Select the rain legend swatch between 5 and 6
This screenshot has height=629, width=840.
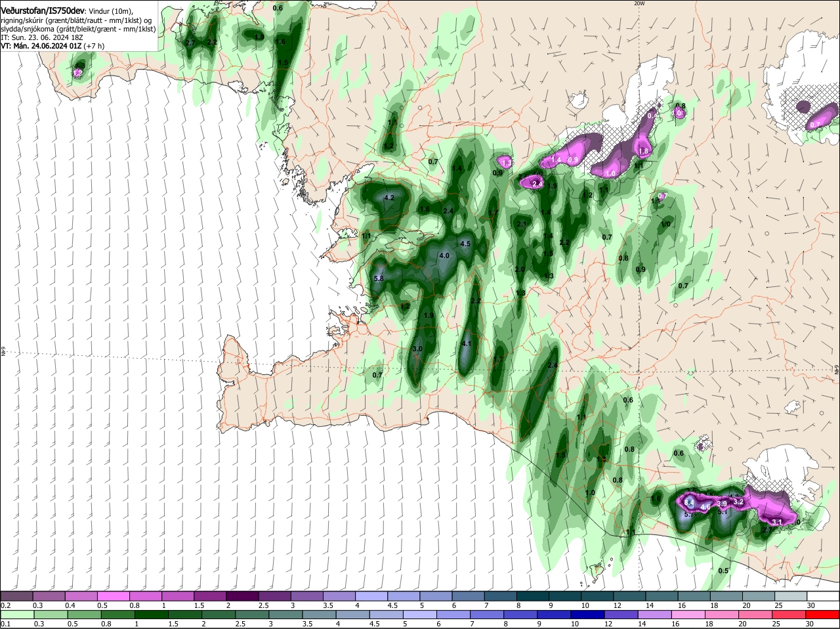[x=420, y=615]
